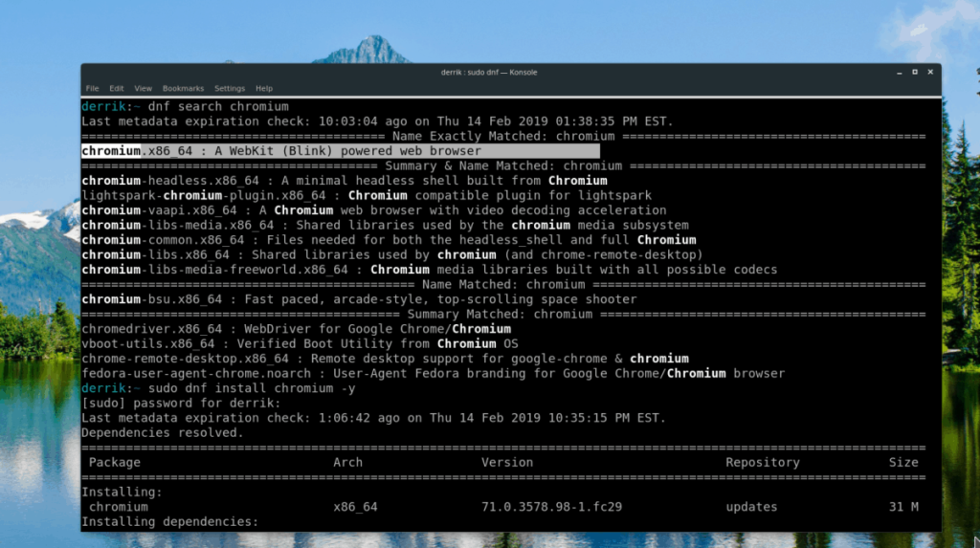Image resolution: width=980 pixels, height=548 pixels.
Task: Click the lightspark-chromium-plugin.x86_64 line
Action: (367, 196)
